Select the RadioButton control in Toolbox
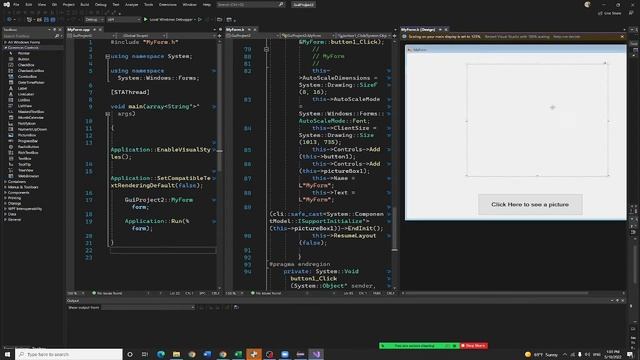 pyautogui.click(x=28, y=147)
